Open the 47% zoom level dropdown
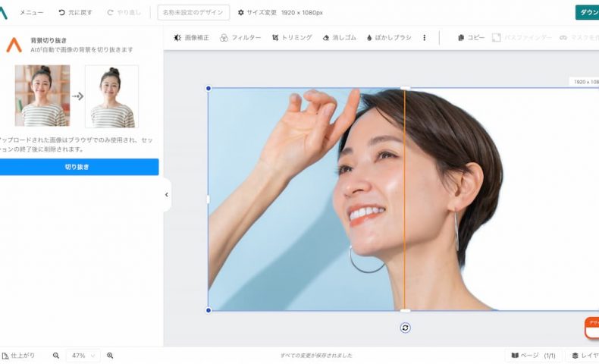This screenshot has width=599, height=364. click(x=83, y=355)
